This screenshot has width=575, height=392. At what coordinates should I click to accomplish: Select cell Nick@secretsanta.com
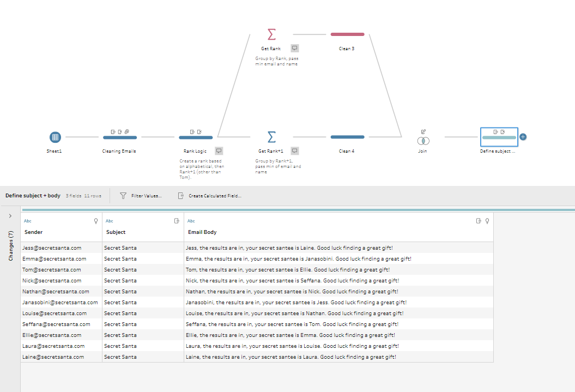tap(61, 281)
